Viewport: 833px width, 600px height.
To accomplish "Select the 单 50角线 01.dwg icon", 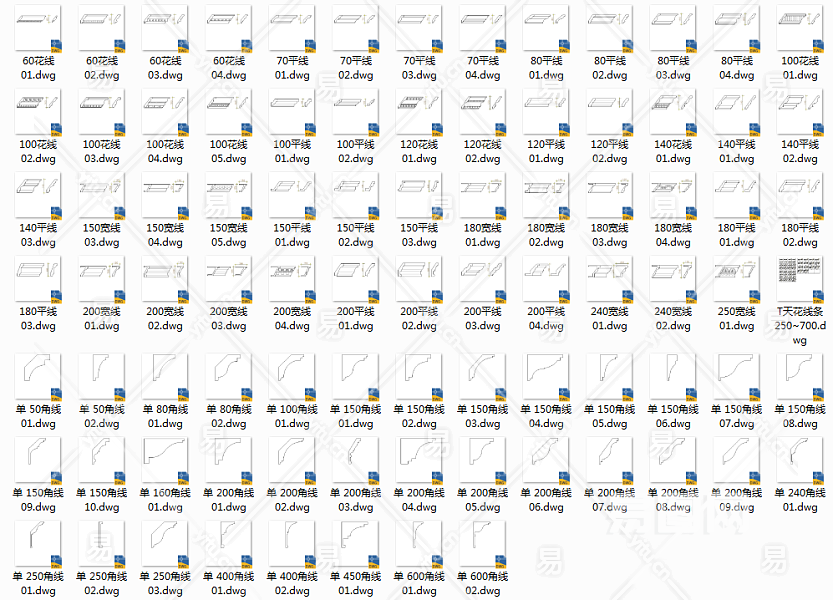I will coord(38,377).
